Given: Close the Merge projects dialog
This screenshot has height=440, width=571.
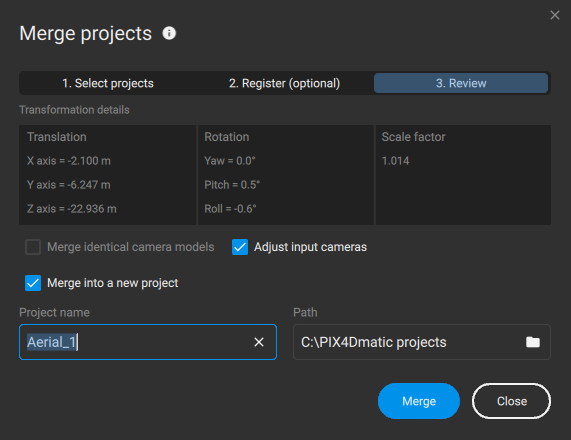Looking at the screenshot, I should [x=555, y=15].
